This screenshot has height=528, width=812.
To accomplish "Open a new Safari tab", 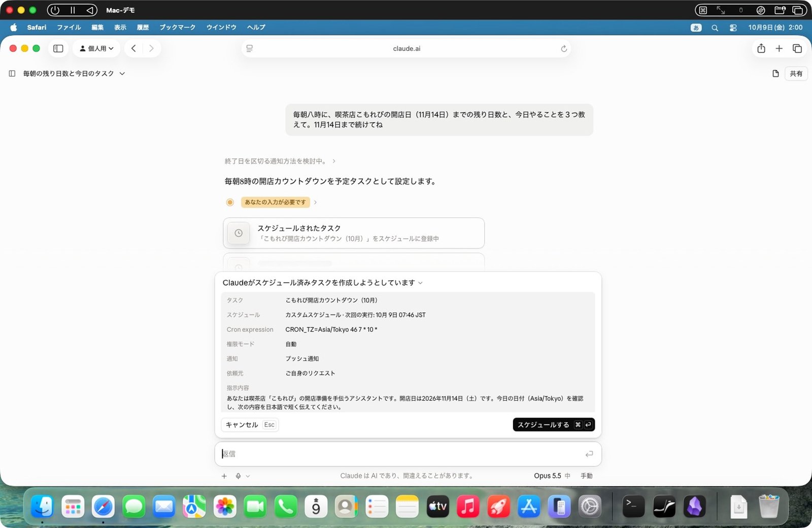I will point(779,48).
